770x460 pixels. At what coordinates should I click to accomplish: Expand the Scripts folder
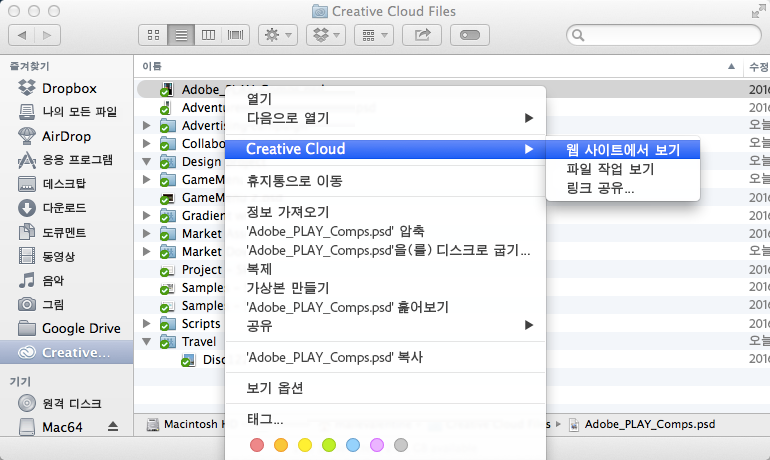point(146,324)
